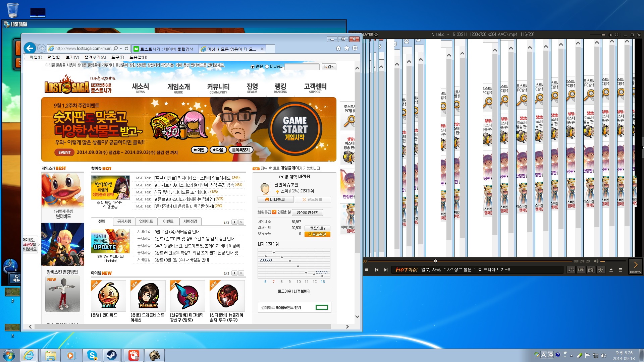Open GOM Player control panel equalizer icon
644x362 pixels.
tap(571, 270)
